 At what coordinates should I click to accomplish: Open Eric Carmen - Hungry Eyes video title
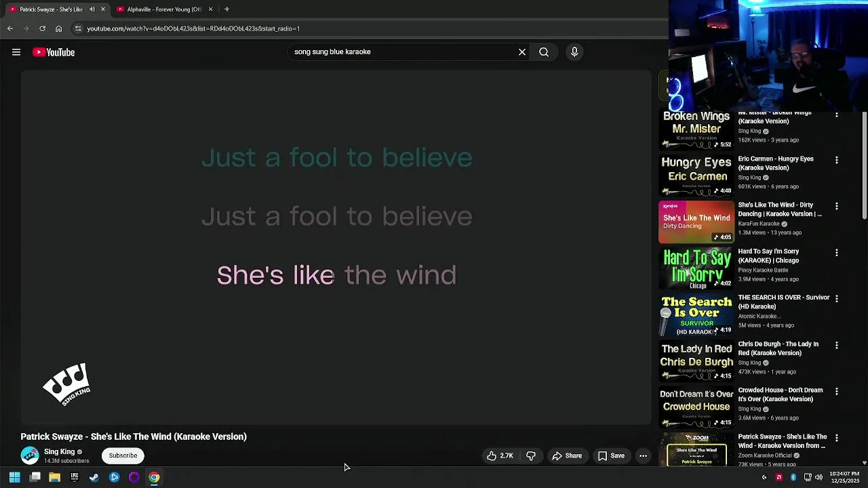pos(776,163)
